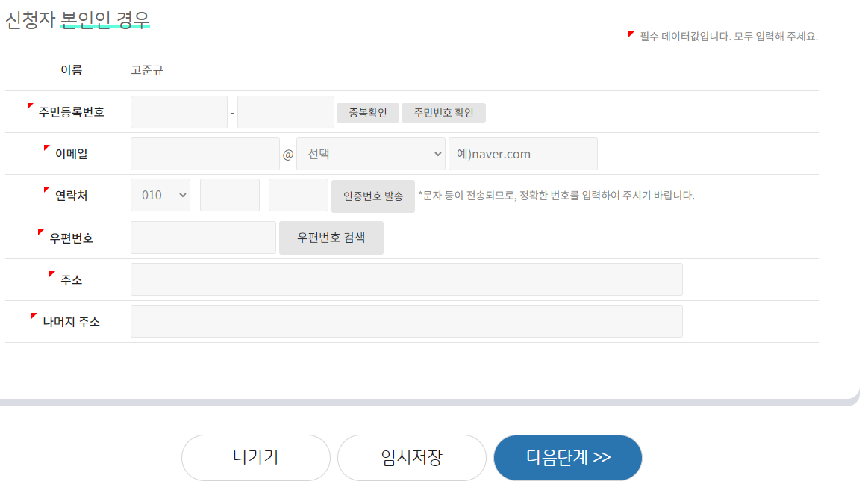868x493 pixels.
Task: Click the 주소 field label
Action: 71,280
